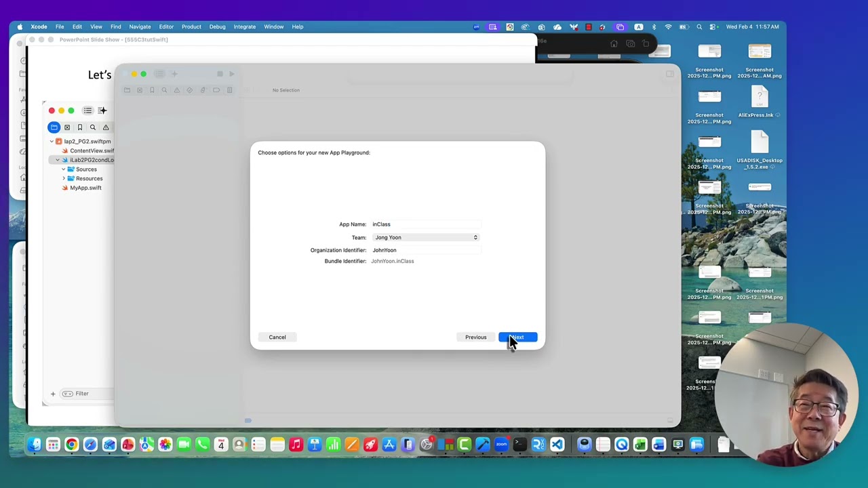868x488 pixels.
Task: Open Safari from the Dock
Action: click(90, 445)
